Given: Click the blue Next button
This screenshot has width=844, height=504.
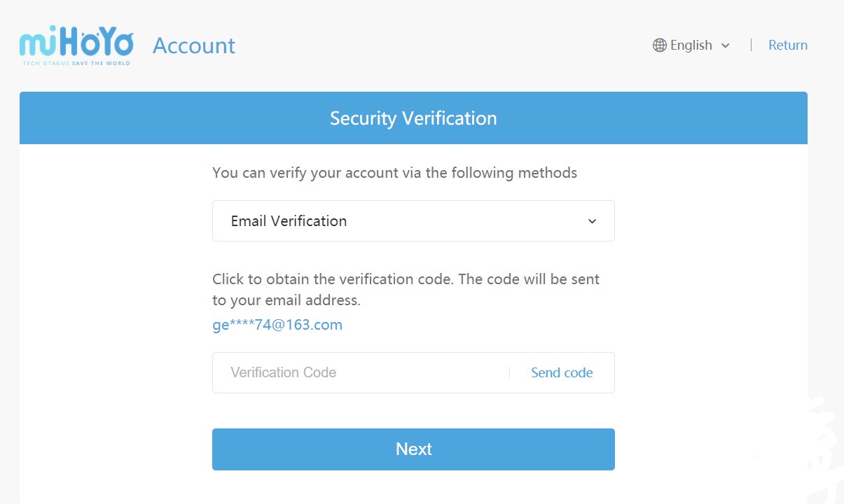Looking at the screenshot, I should [x=413, y=449].
